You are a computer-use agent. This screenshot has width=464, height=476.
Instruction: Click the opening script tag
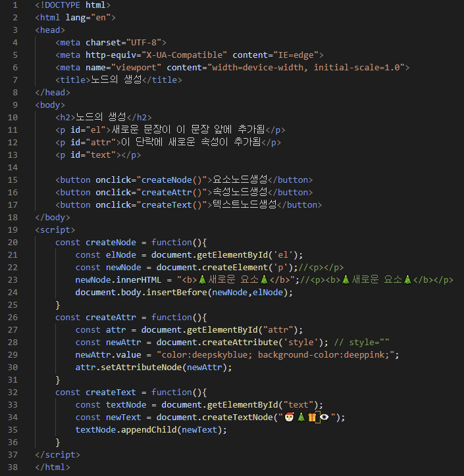pos(55,230)
